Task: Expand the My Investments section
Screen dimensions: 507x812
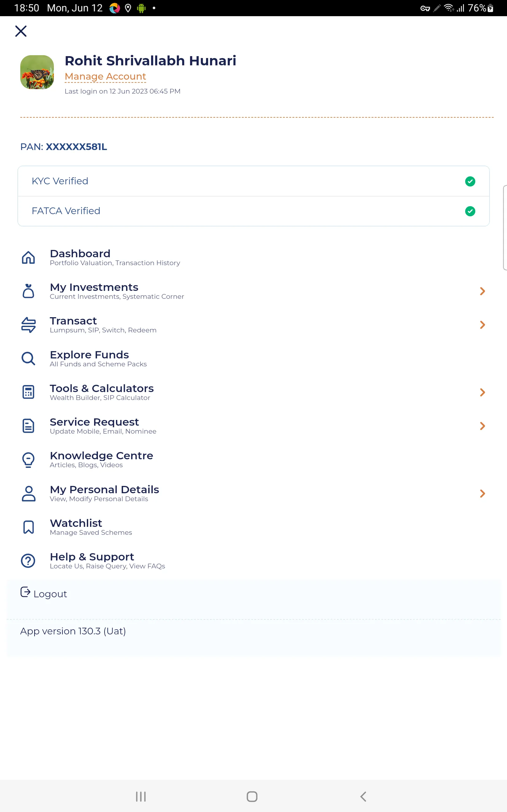Action: (483, 291)
